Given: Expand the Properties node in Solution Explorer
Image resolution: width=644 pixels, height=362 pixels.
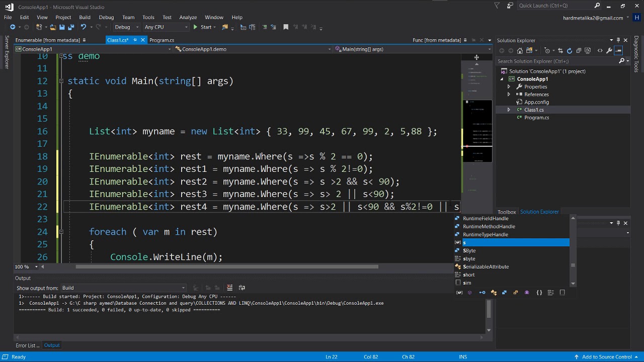Looking at the screenshot, I should coord(509,86).
